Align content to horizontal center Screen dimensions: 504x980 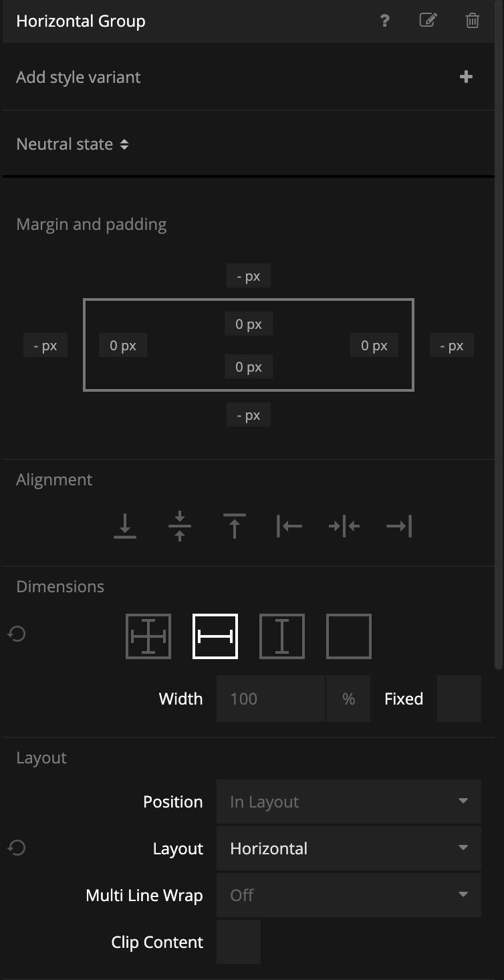[x=344, y=526]
